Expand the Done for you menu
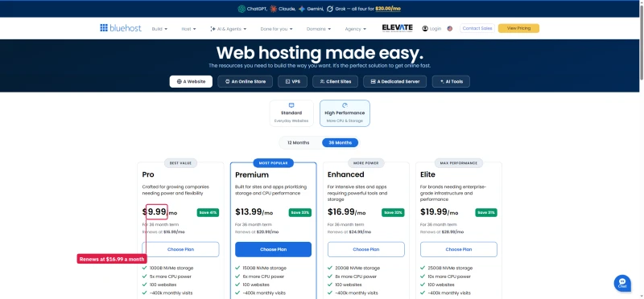Viewport: 644px width, 299px height. 276,29
